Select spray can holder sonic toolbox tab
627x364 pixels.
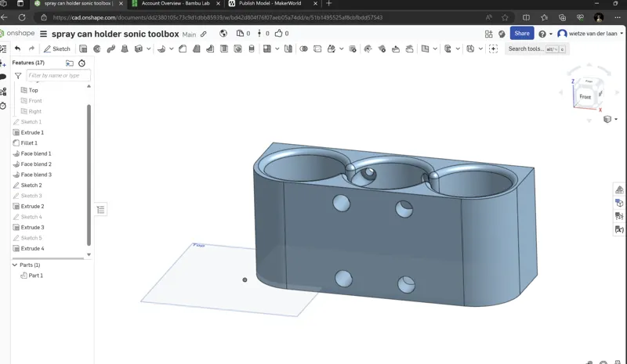[79, 3]
